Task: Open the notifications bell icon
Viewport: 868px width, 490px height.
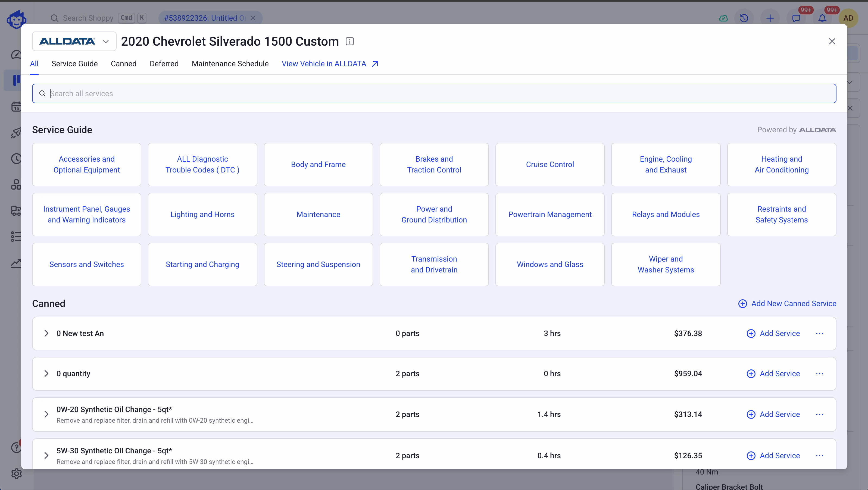Action: pyautogui.click(x=822, y=18)
